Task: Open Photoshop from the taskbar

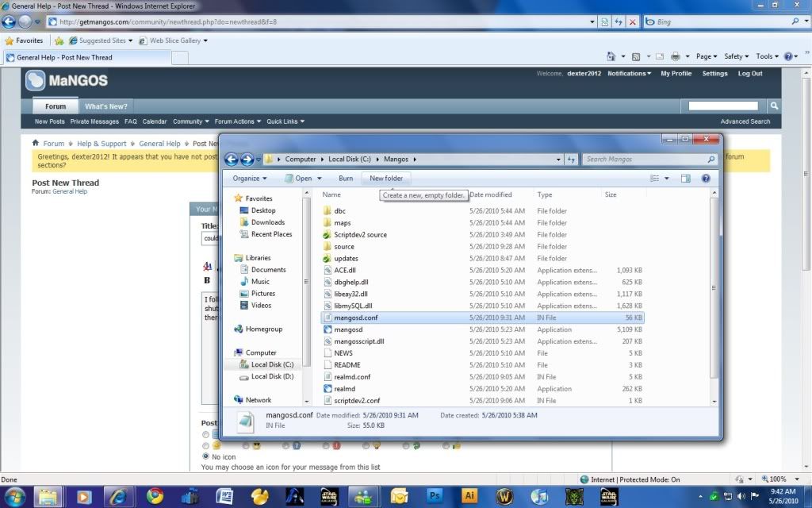Action: (435, 497)
